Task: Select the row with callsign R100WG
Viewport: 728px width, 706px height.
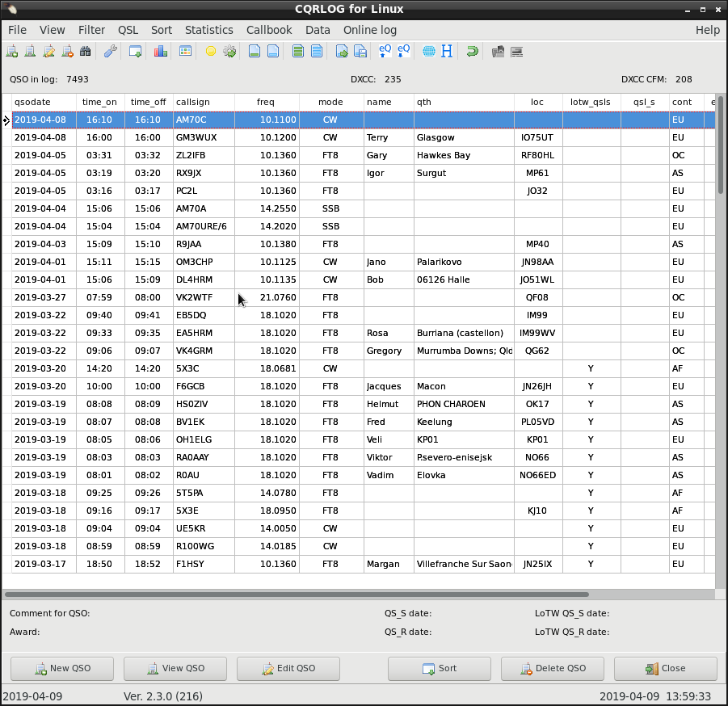Action: (363, 546)
